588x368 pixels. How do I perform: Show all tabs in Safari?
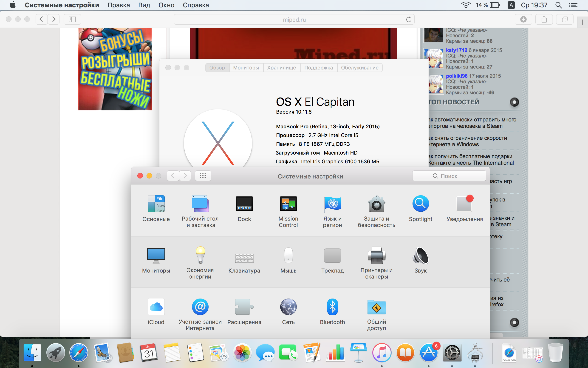pyautogui.click(x=565, y=19)
